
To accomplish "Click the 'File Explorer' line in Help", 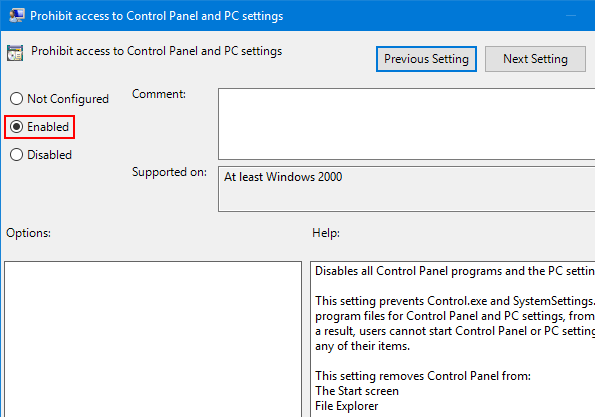I will point(346,406).
